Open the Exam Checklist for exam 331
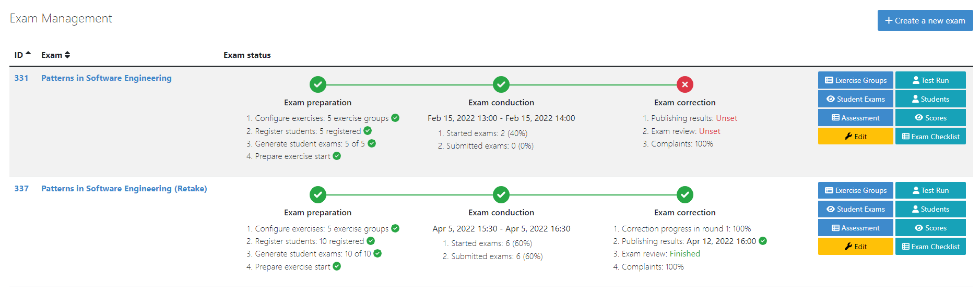 point(930,136)
